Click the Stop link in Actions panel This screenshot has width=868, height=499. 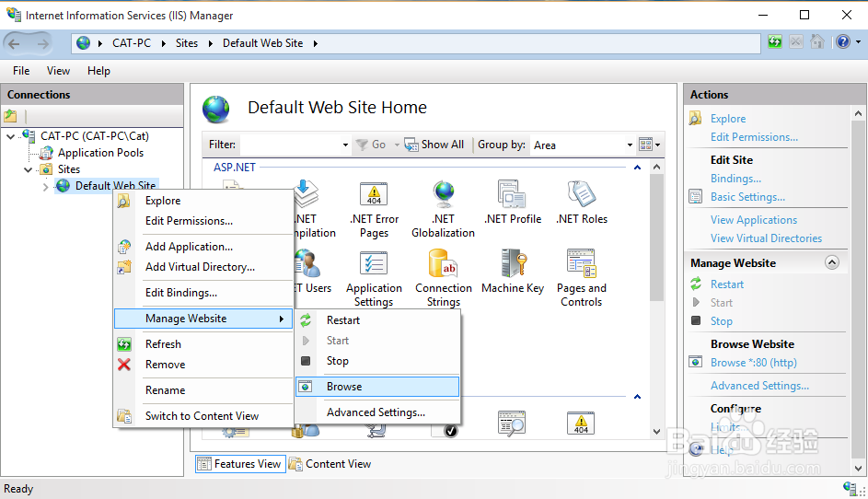722,321
